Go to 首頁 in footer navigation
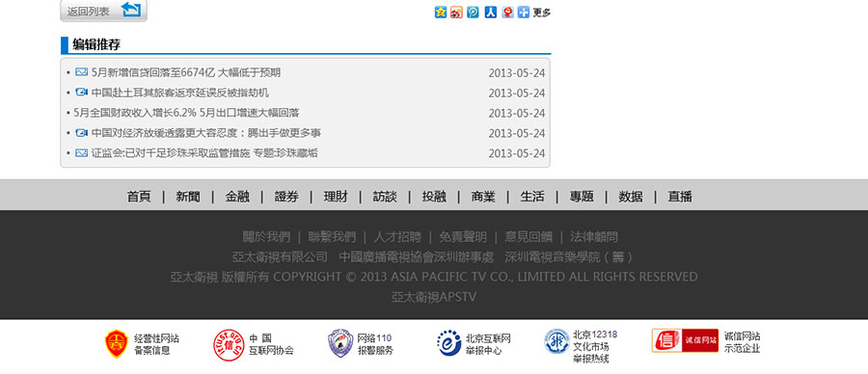 (139, 197)
